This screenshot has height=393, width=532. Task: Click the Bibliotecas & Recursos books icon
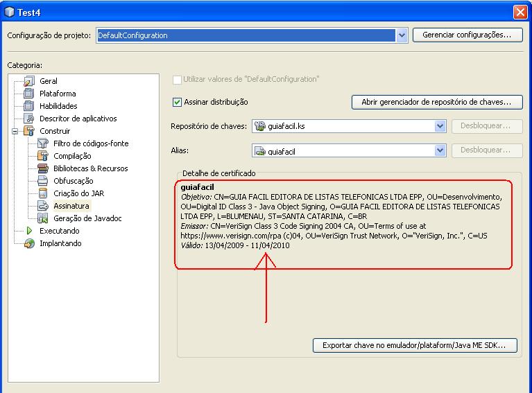point(43,168)
